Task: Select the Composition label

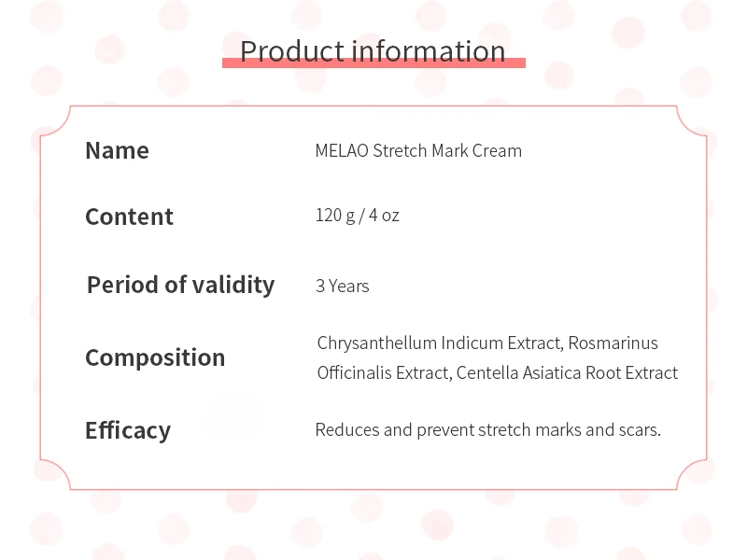Action: tap(155, 357)
